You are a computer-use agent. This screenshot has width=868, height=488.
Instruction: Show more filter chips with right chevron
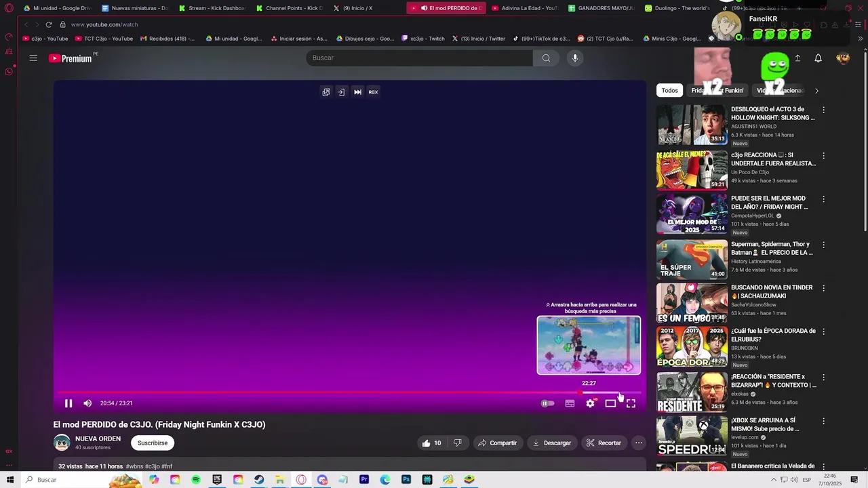816,90
